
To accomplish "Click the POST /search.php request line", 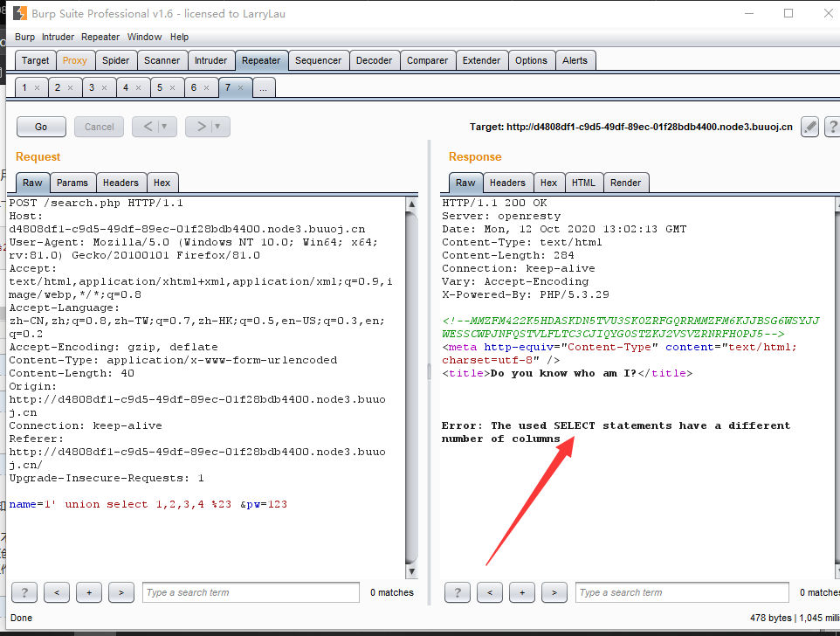I will pyautogui.click(x=96, y=203).
